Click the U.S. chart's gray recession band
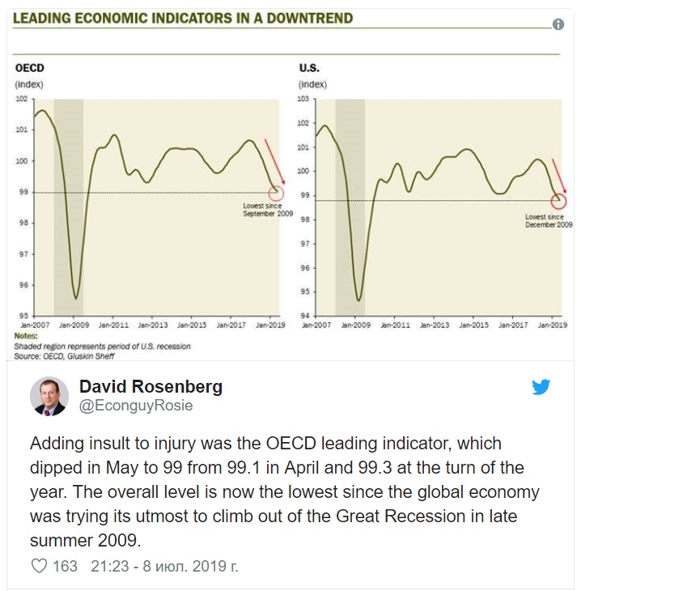This screenshot has height=591, width=700. click(x=350, y=208)
